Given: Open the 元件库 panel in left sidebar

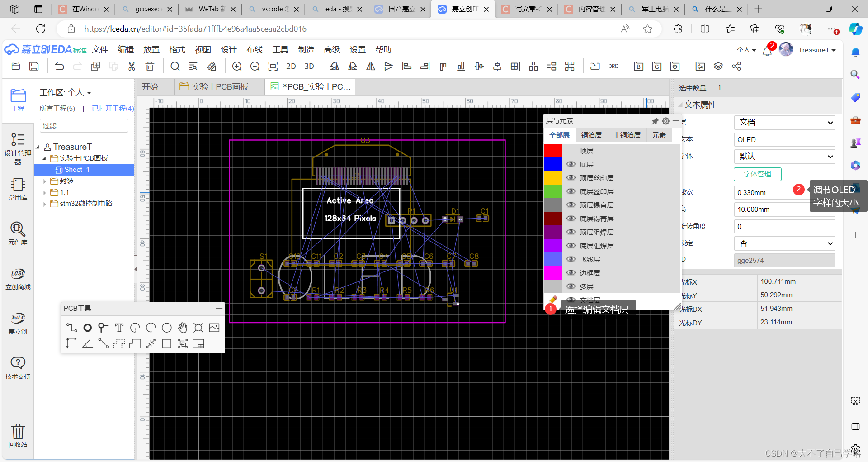Looking at the screenshot, I should (18, 233).
